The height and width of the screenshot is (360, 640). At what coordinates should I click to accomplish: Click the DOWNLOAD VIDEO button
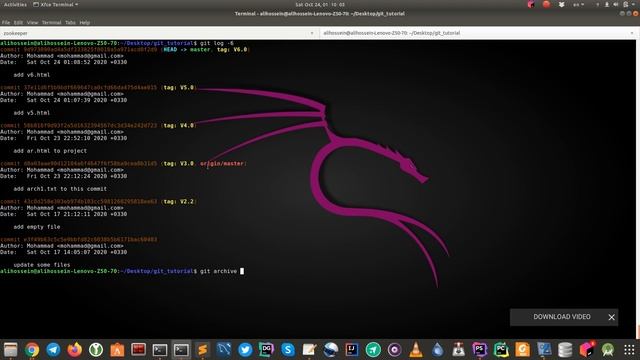point(562,317)
